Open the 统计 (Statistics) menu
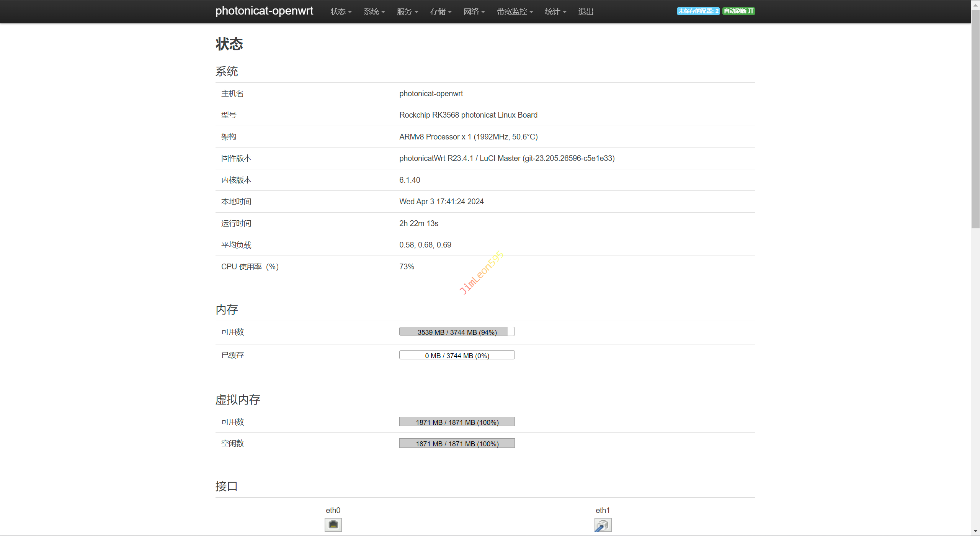Viewport: 980px width, 536px height. pyautogui.click(x=555, y=11)
